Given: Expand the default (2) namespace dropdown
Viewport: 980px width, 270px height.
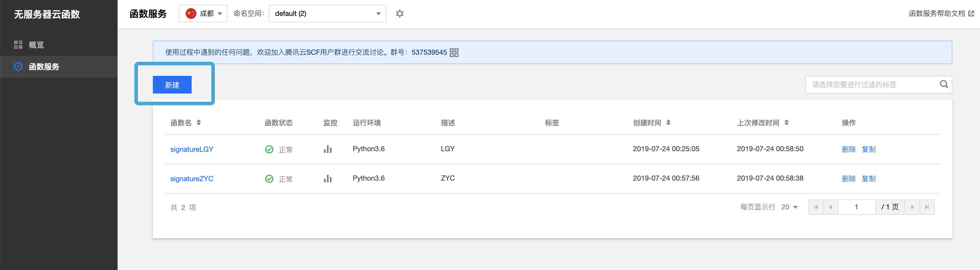Looking at the screenshot, I should (x=327, y=14).
